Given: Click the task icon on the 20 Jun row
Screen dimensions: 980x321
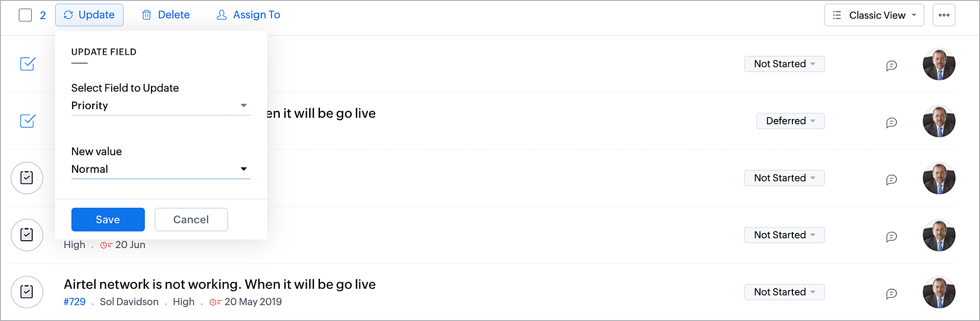Looking at the screenshot, I should point(27,235).
